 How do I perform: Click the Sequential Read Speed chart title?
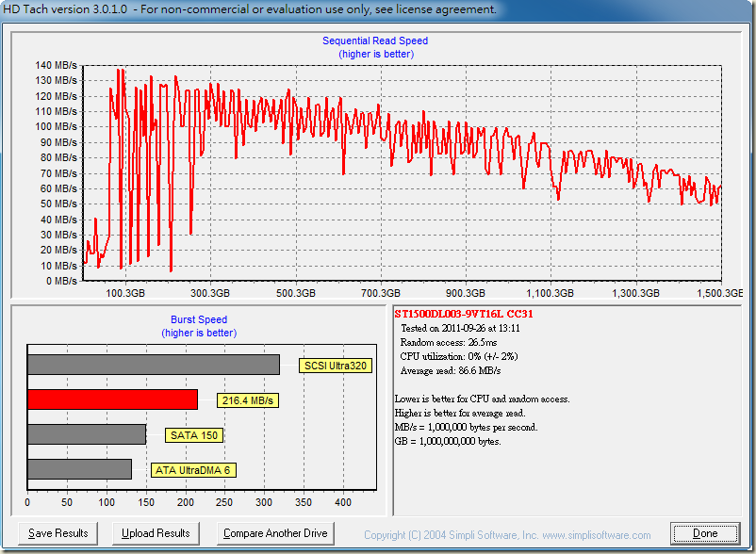pos(375,41)
